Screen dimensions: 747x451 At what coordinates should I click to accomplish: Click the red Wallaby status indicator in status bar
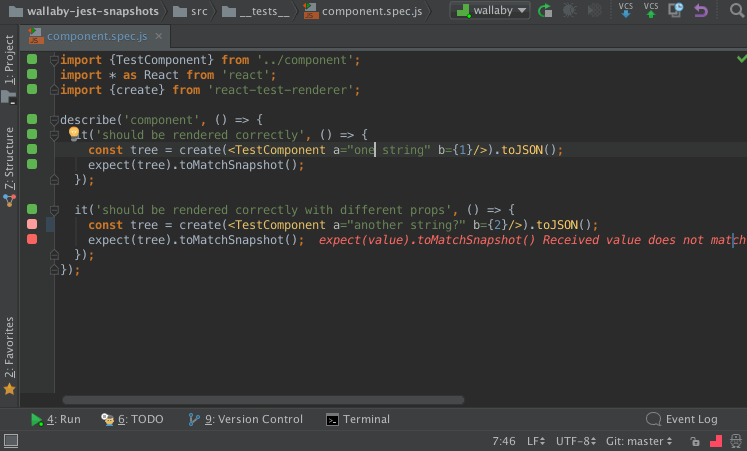point(716,441)
